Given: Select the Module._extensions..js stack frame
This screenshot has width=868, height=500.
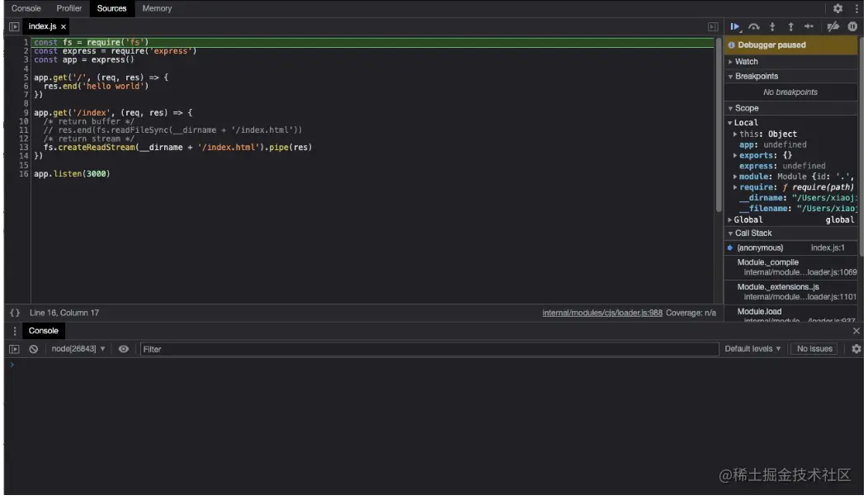Looking at the screenshot, I should (790, 292).
